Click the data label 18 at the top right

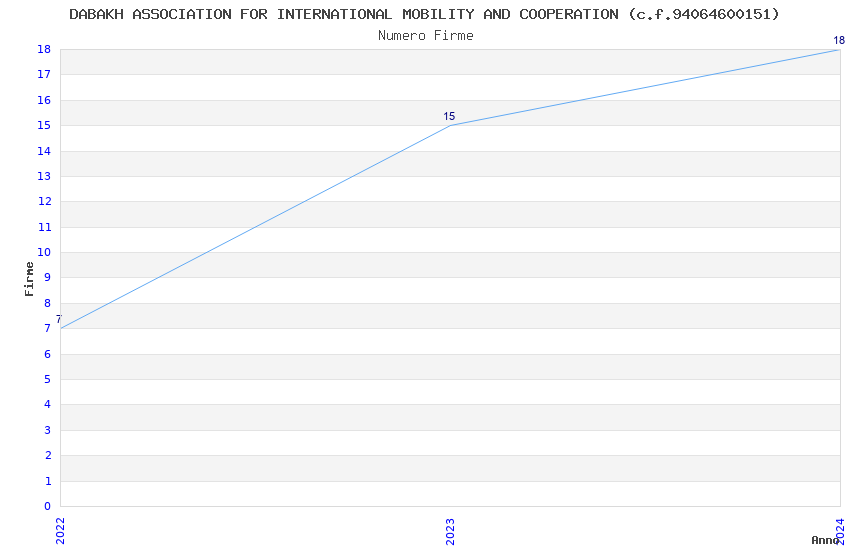coord(839,40)
